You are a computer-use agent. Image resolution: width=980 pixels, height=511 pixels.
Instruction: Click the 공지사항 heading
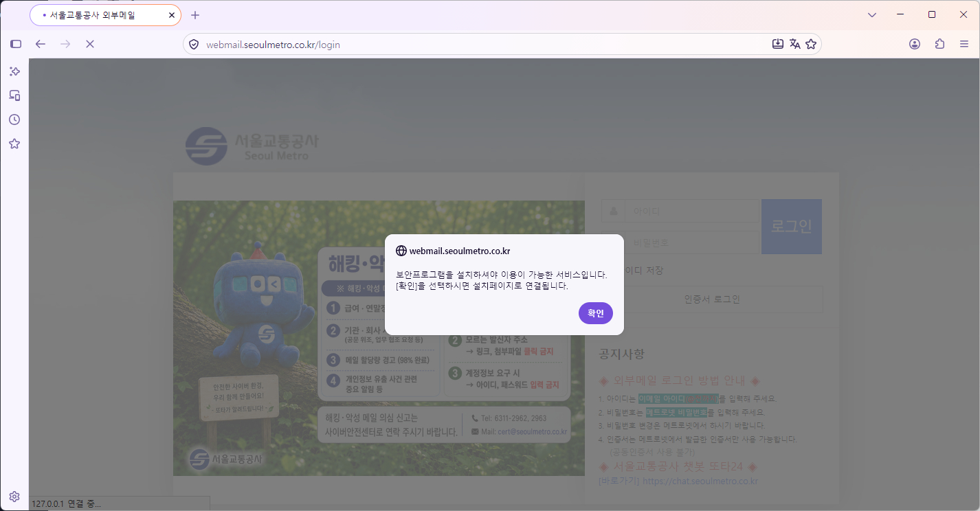pyautogui.click(x=622, y=354)
